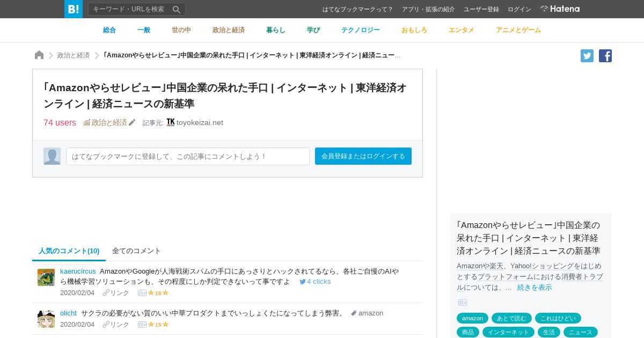Select テクノロジー category tab
Screen dimensions: 644x338
[x=361, y=30]
